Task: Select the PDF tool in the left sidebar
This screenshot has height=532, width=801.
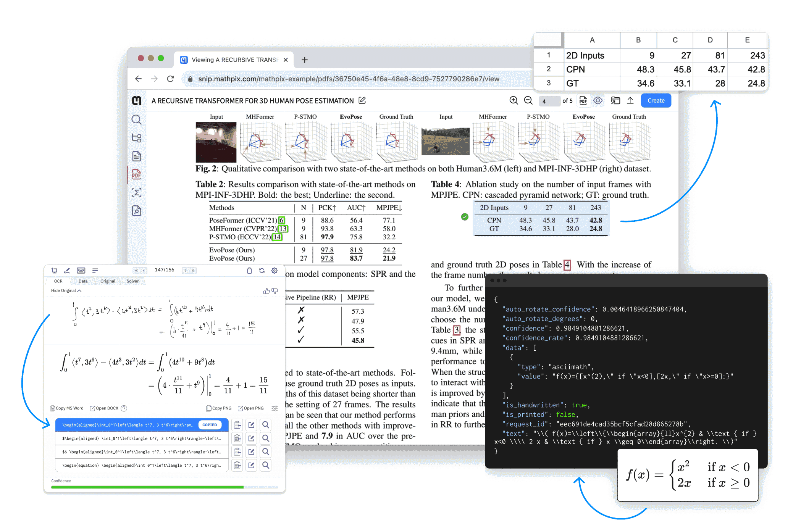Action: (137, 174)
